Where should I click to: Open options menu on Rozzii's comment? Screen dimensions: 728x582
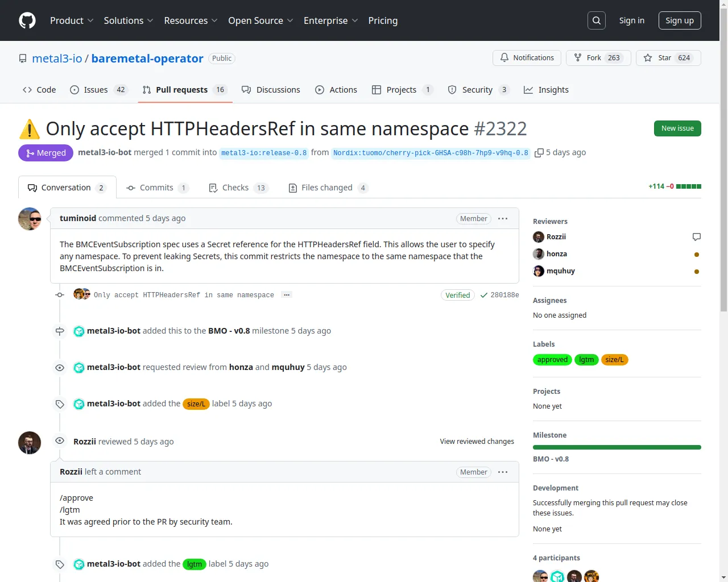pos(503,472)
